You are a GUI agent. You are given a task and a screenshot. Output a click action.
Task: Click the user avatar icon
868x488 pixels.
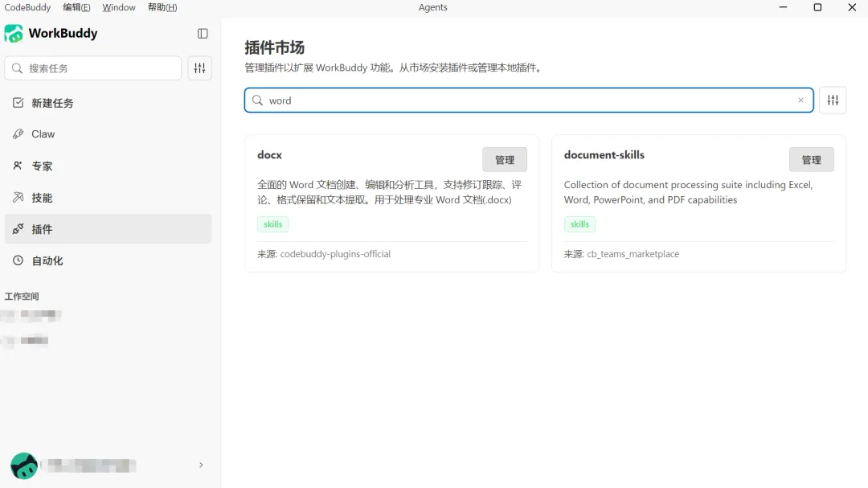[x=24, y=465]
